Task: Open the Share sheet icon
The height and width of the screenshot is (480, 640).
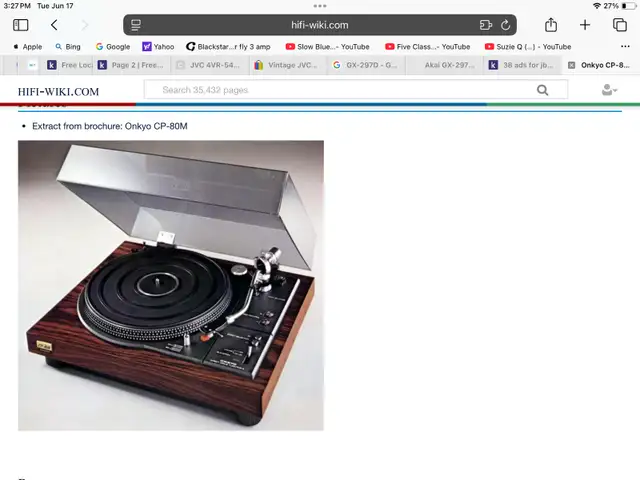Action: click(551, 24)
